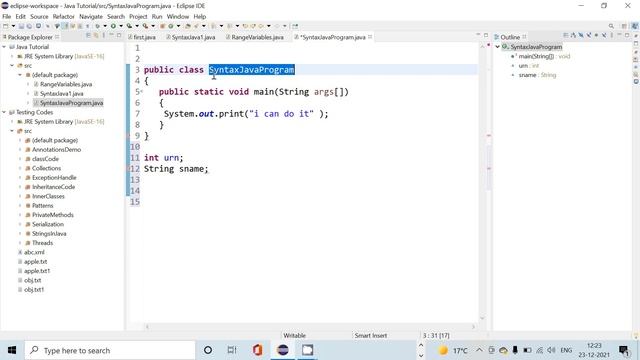Open the Outline view menu icon
The height and width of the screenshot is (360, 640).
pos(611,36)
